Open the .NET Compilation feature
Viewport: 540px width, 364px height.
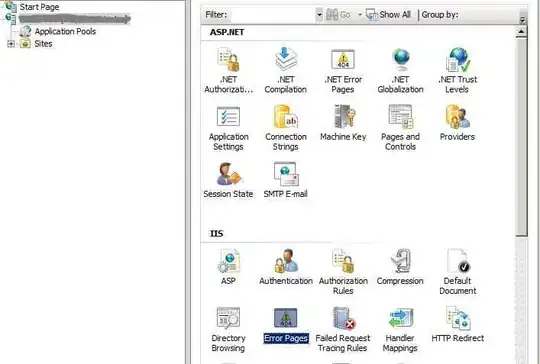click(x=285, y=70)
